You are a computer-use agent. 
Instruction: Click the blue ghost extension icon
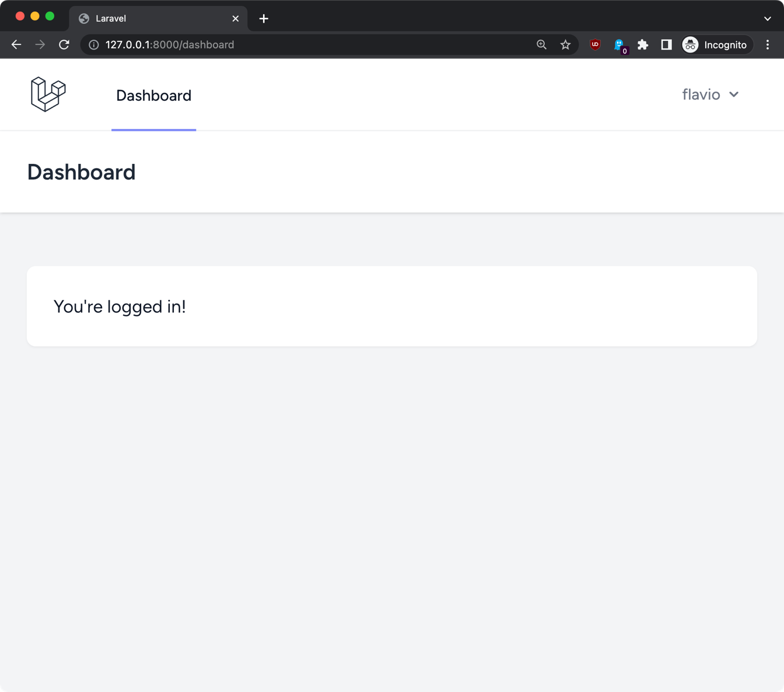point(619,45)
